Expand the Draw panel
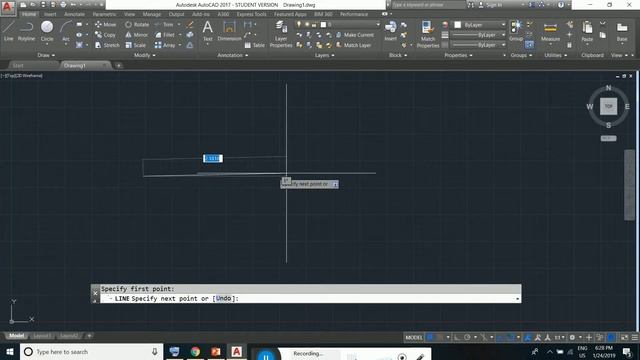640x360 pixels. click(x=46, y=55)
